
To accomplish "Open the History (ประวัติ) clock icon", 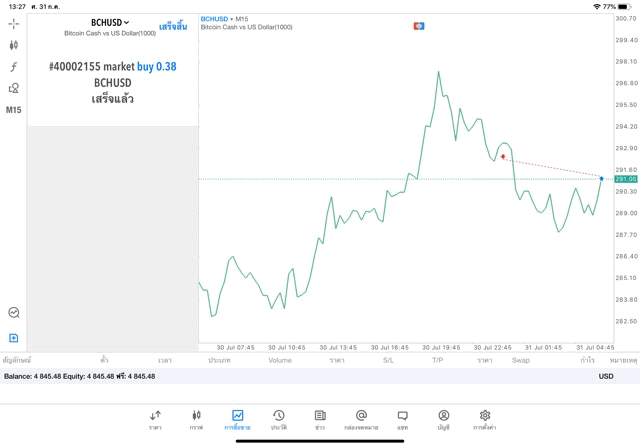I will pos(278,419).
